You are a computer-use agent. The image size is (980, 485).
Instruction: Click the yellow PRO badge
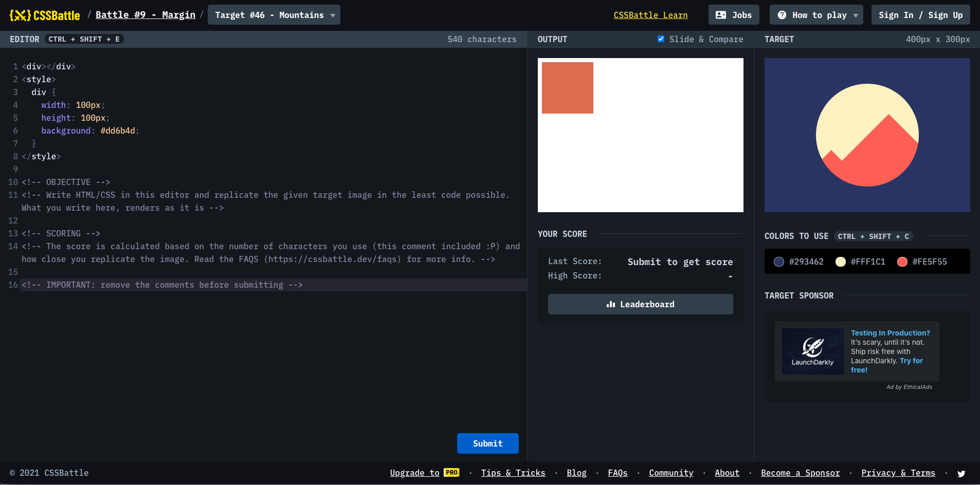[451, 473]
